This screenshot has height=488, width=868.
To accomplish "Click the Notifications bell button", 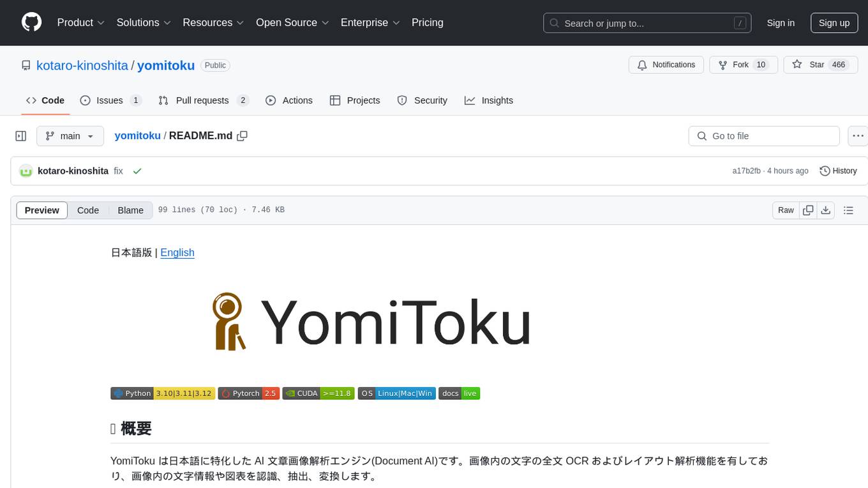I will tap(666, 65).
